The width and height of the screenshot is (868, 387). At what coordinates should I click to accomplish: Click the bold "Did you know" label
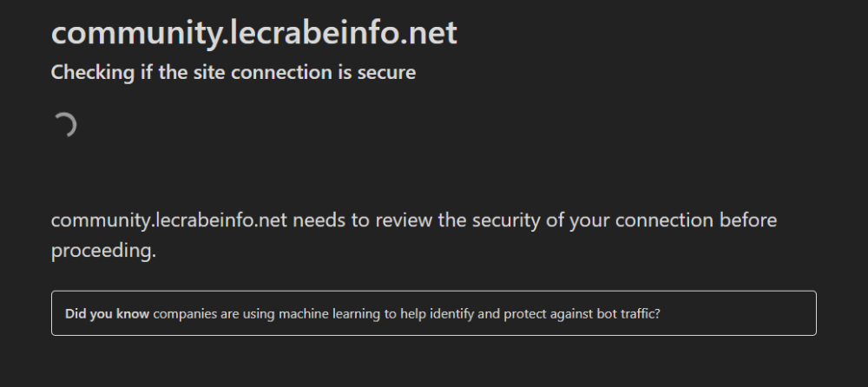[x=107, y=313]
